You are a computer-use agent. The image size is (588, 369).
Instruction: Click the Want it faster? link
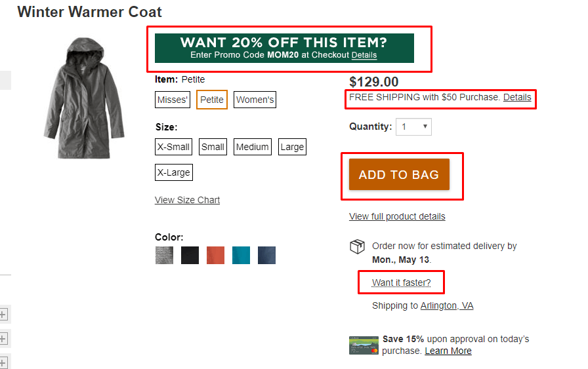401,282
